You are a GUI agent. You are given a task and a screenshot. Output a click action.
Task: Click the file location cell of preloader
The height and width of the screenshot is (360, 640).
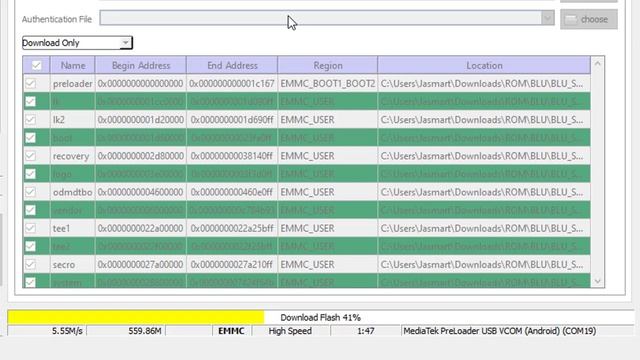coord(484,84)
